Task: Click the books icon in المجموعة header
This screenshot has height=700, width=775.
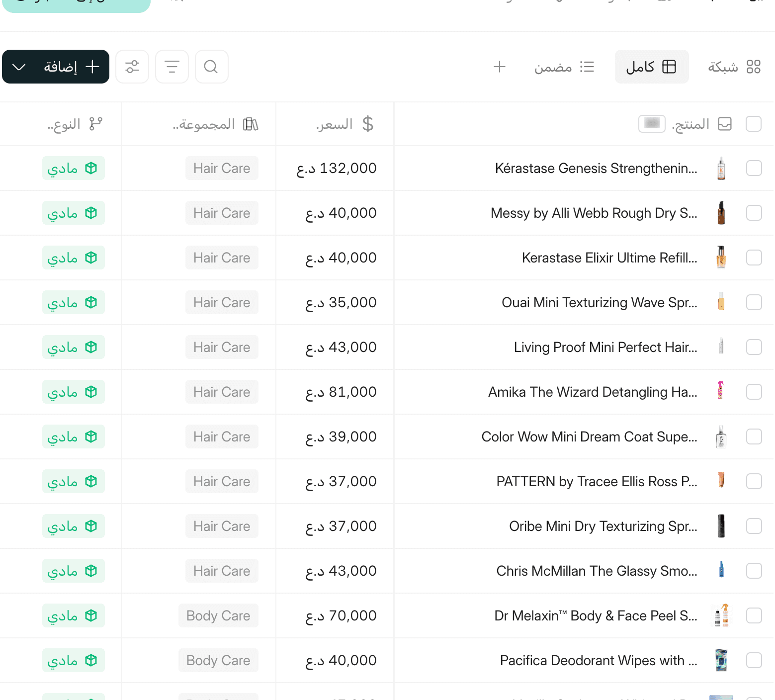Action: tap(251, 124)
